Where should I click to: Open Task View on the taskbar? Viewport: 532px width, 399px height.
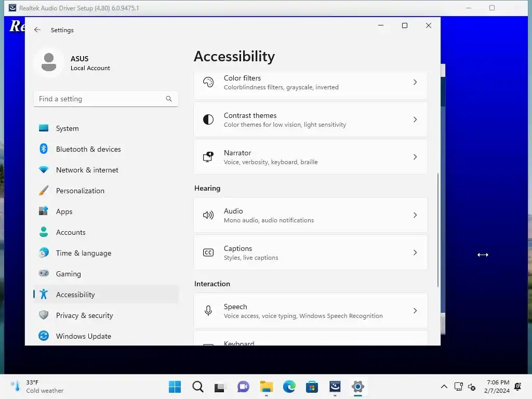click(220, 387)
